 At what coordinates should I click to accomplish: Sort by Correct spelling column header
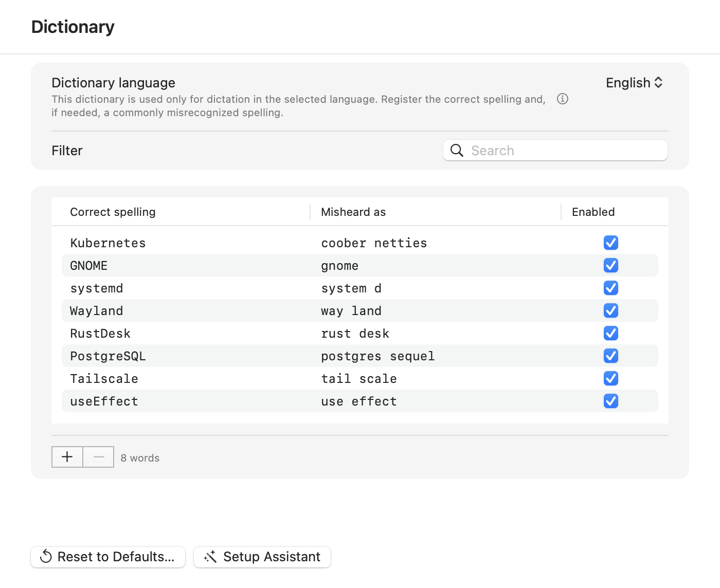[x=113, y=212]
